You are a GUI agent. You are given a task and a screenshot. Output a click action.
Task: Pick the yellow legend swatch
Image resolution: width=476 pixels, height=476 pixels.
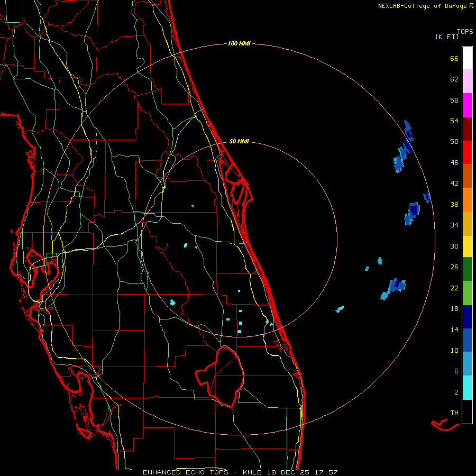pos(467,246)
